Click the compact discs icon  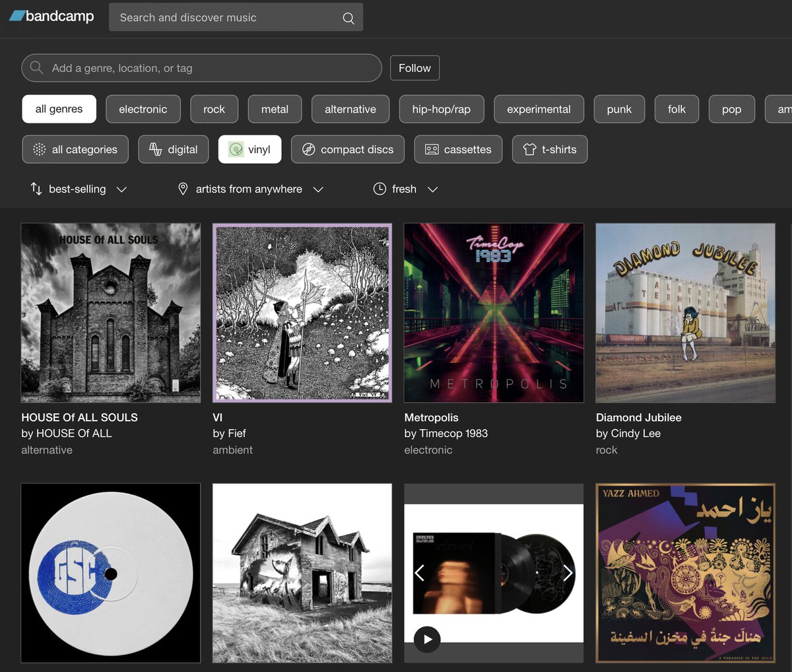(308, 150)
